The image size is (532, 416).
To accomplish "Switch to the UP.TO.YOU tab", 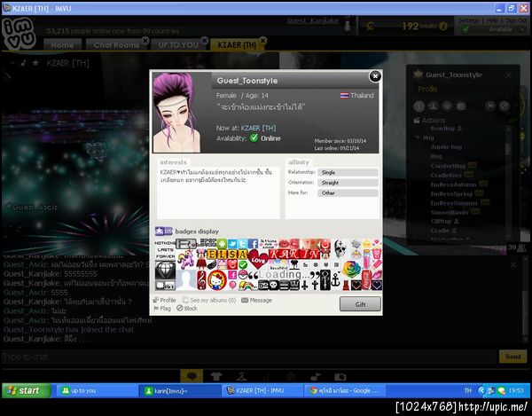I will click(x=178, y=45).
